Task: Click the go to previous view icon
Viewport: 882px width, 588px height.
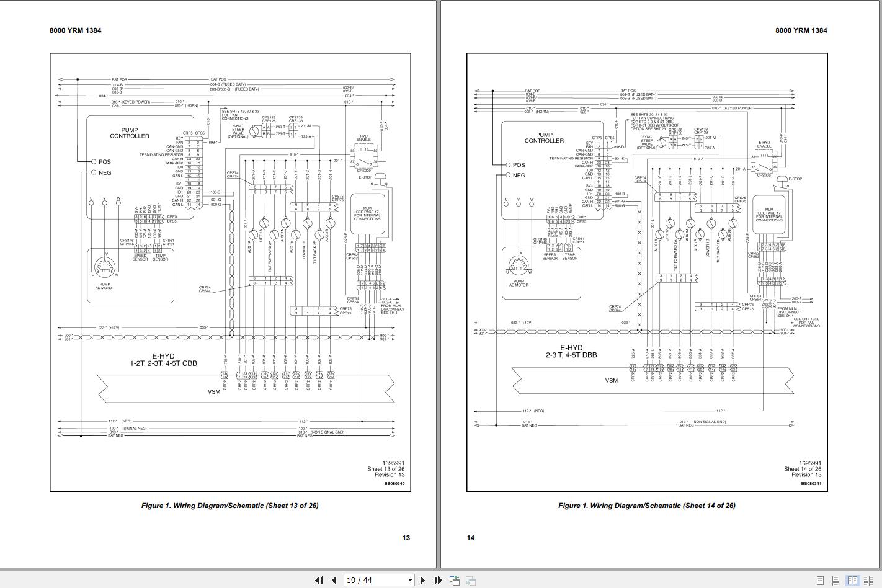Action: pos(455,580)
